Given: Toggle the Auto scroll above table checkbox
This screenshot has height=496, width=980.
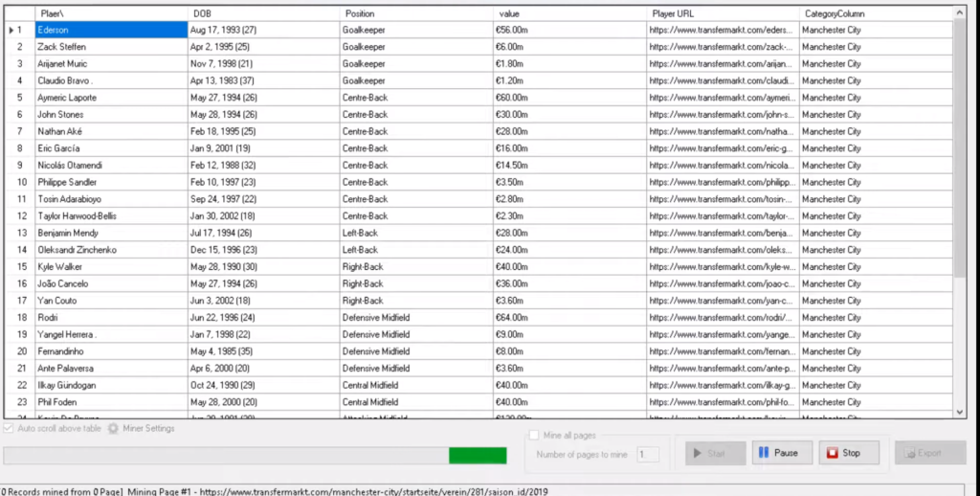Looking at the screenshot, I should [10, 429].
